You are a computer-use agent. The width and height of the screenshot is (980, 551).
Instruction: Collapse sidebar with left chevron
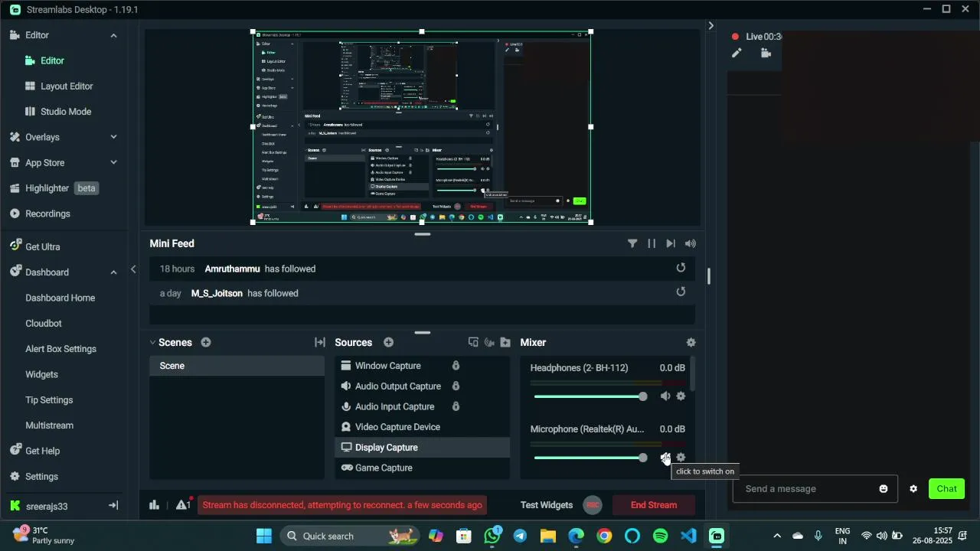[x=133, y=269]
